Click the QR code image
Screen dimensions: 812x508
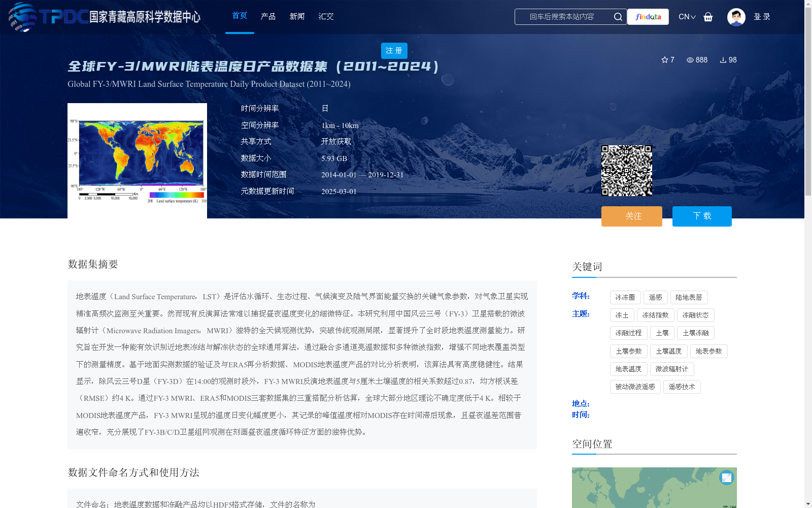(627, 171)
